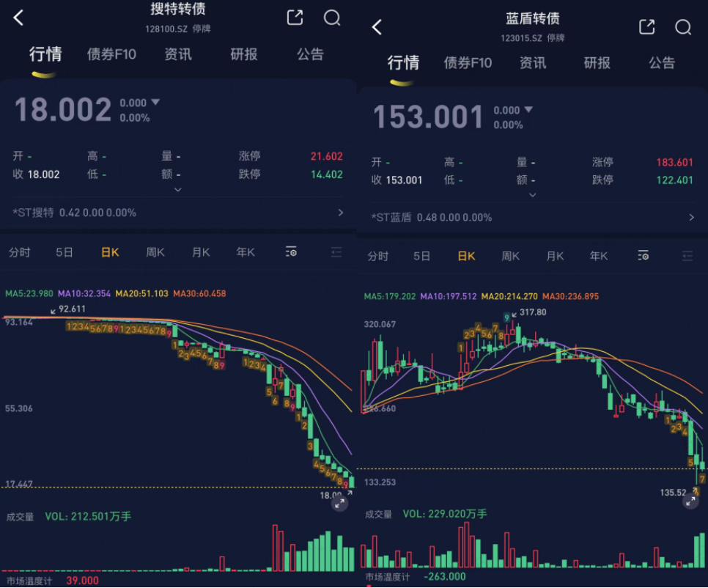
Task: Tap MA10:197.512 moving average label
Action: (449, 297)
